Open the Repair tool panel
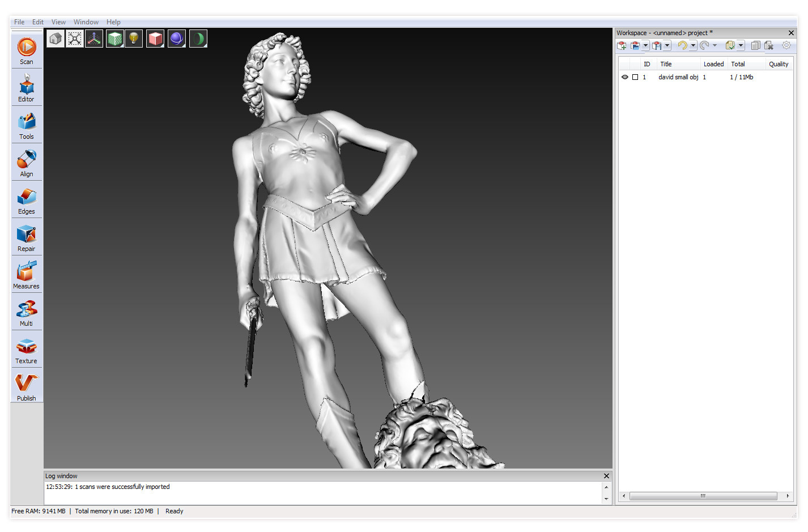This screenshot has width=808, height=532. coord(27,237)
